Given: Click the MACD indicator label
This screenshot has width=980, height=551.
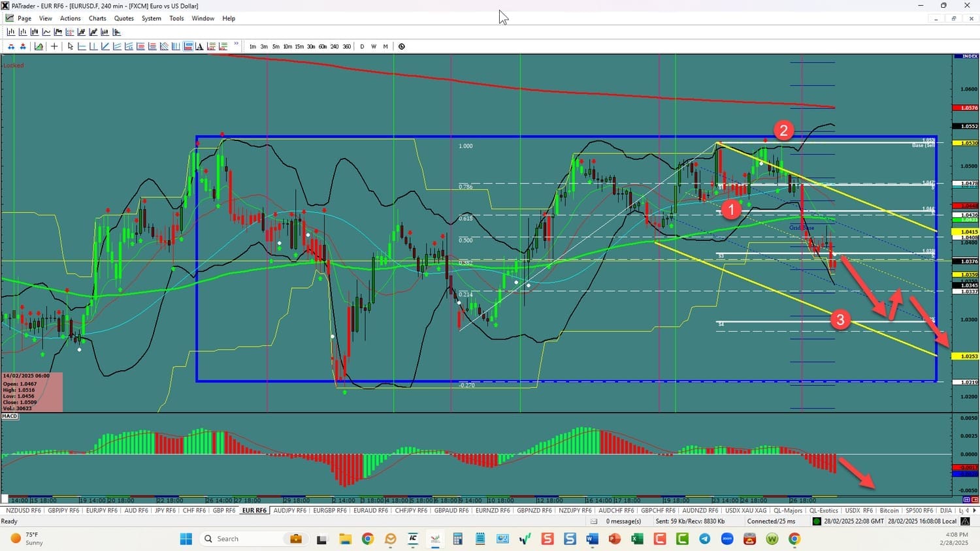Looking at the screenshot, I should [x=10, y=416].
